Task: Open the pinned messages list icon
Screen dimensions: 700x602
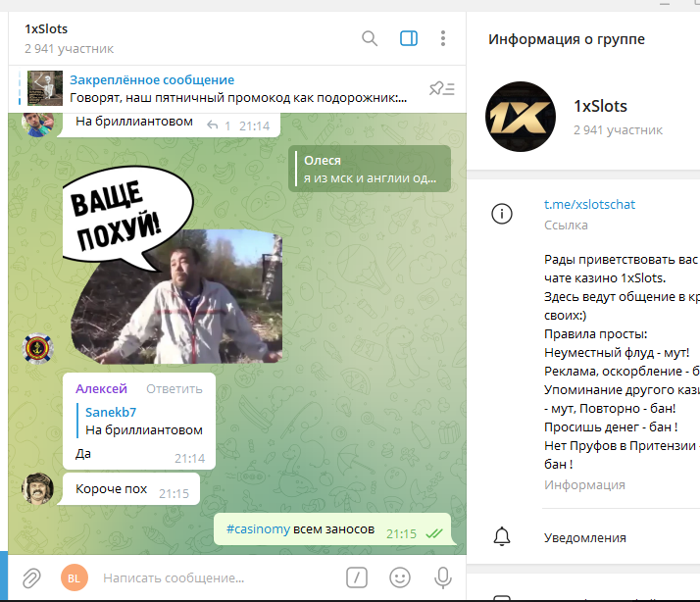Action: coord(441,88)
